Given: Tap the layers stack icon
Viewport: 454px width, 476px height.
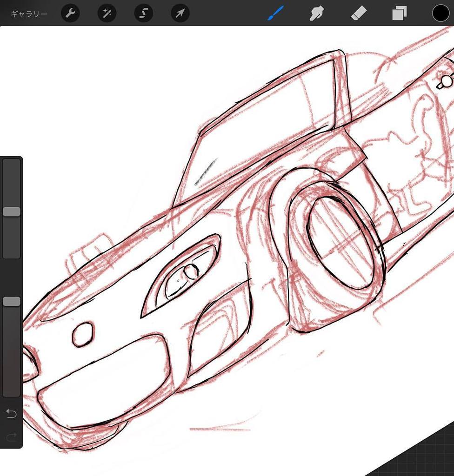Looking at the screenshot, I should pos(399,13).
